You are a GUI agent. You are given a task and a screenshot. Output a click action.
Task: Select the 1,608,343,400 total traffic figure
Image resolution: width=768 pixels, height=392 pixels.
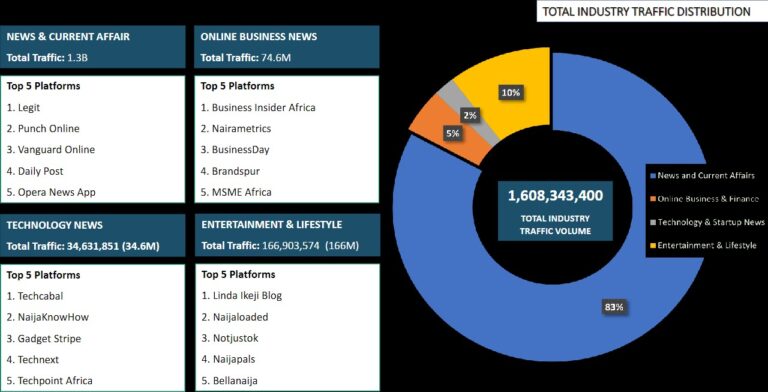point(555,196)
